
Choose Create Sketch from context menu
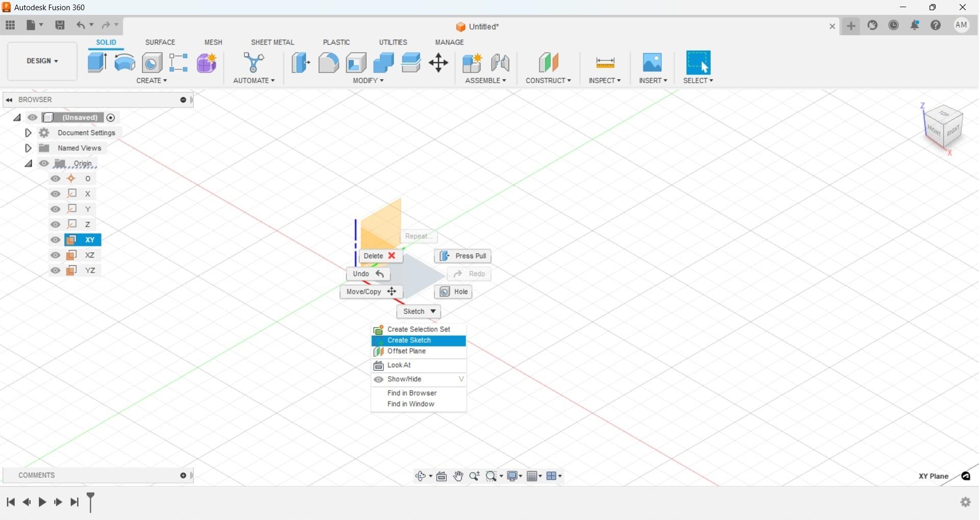pos(419,341)
